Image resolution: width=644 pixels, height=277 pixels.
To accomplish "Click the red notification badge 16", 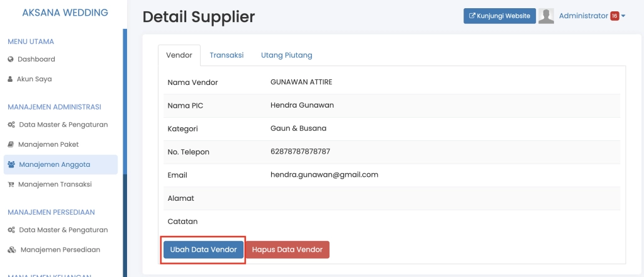I will click(x=614, y=16).
